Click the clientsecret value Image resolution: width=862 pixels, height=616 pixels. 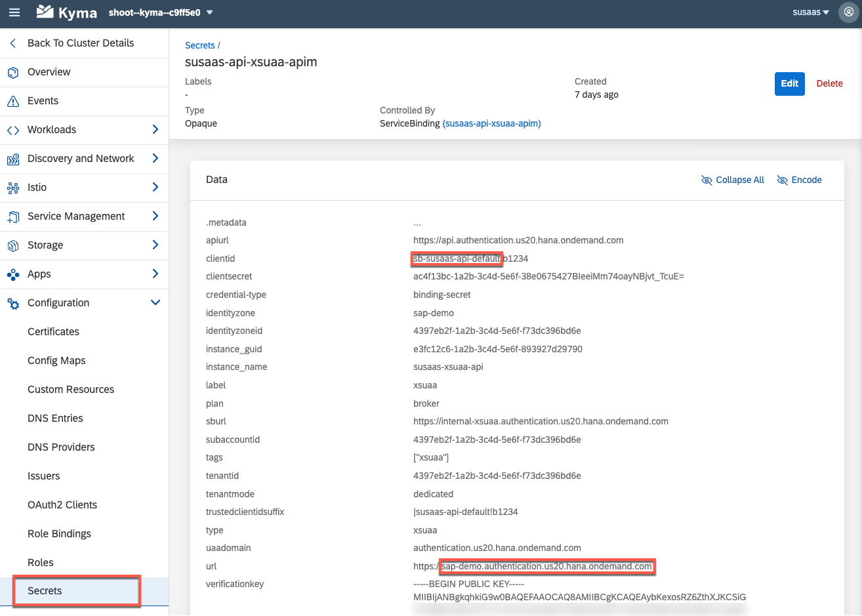point(548,276)
